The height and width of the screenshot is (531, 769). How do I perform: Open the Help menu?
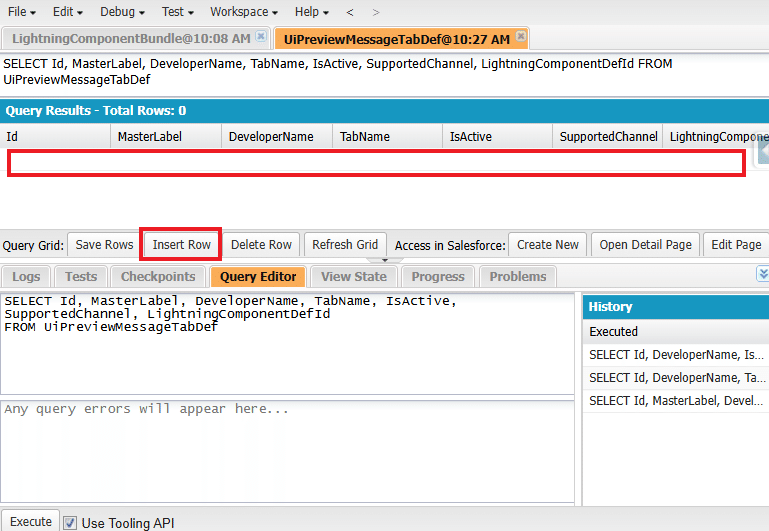point(311,12)
